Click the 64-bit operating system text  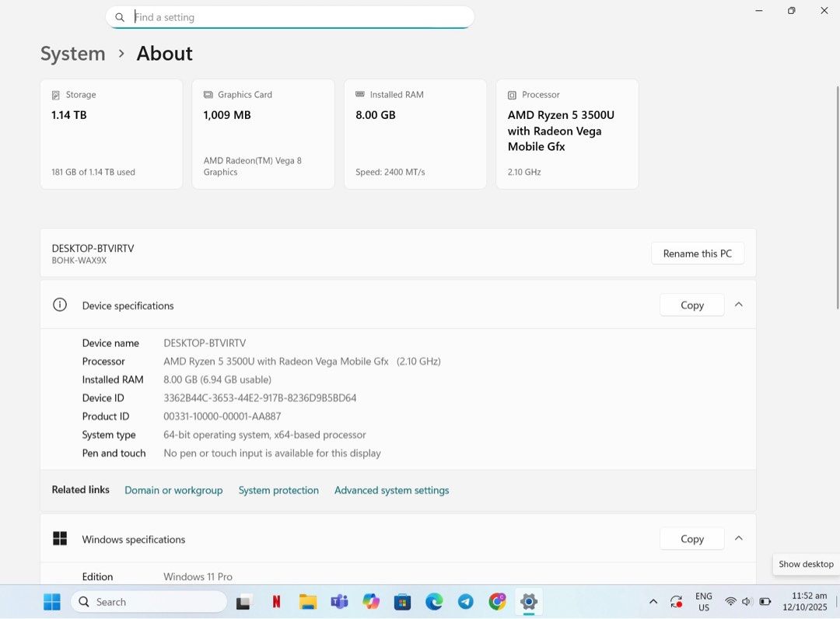264,435
